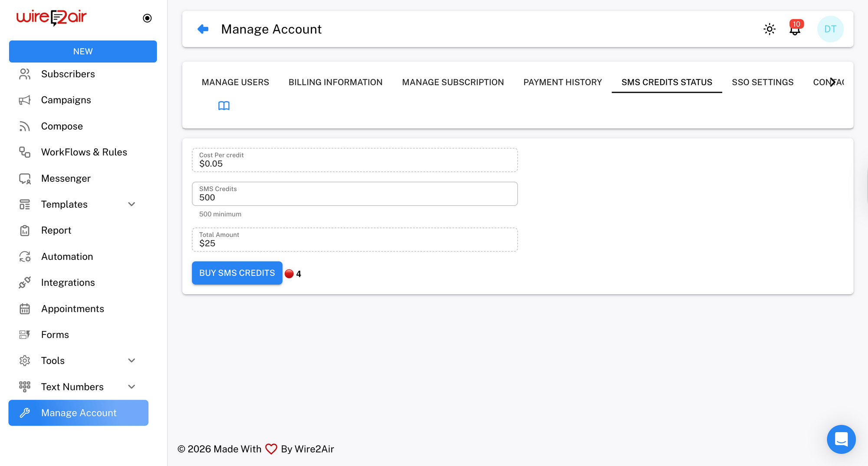Click the Buy SMS Credits button
This screenshot has width=868, height=466.
click(x=237, y=273)
